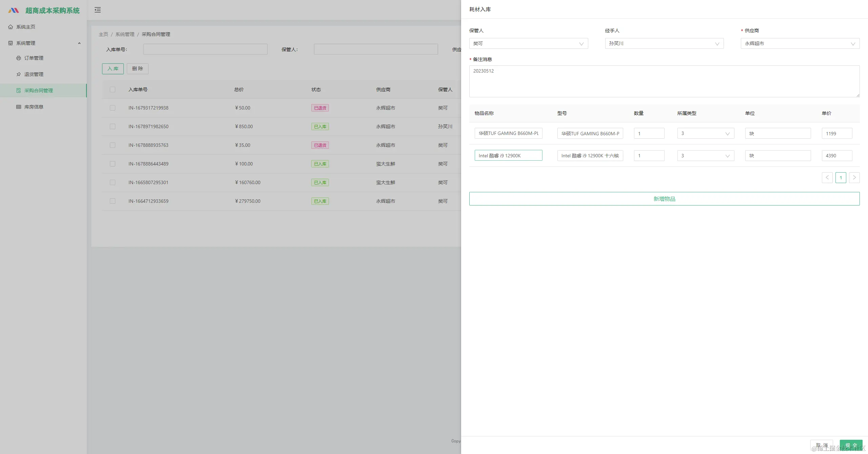868x454 pixels.
Task: Open the 库房信息 menu item
Action: pos(34,107)
